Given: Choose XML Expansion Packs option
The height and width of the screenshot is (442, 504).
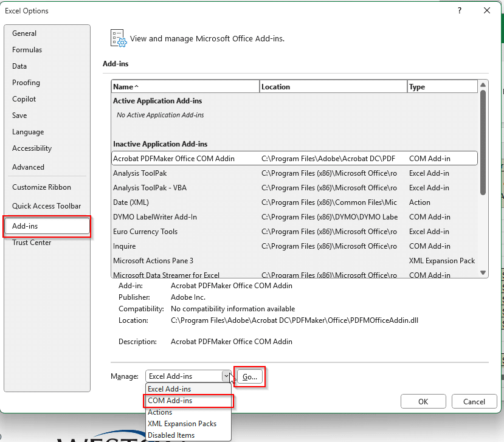Looking at the screenshot, I should click(x=188, y=424).
